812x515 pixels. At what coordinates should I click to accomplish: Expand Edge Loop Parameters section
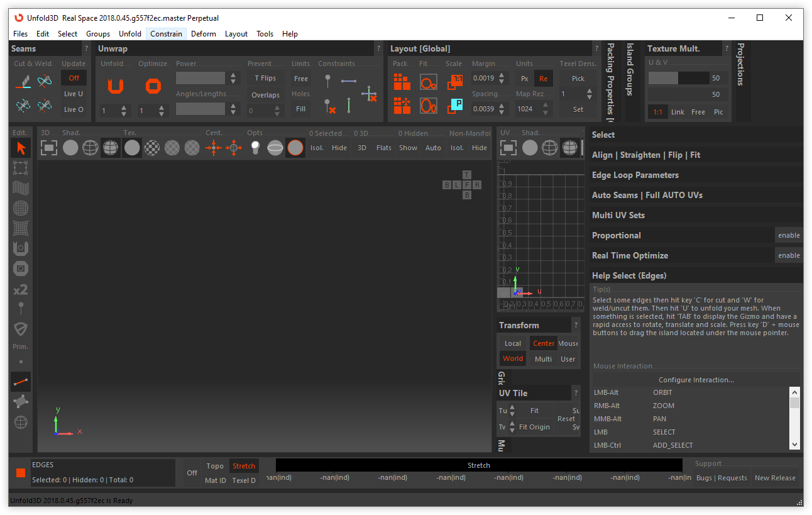[x=696, y=175]
